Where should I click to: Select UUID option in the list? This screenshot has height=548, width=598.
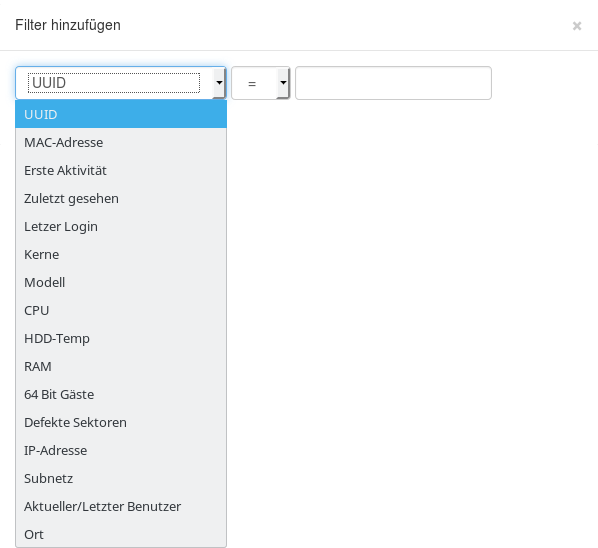[121, 114]
